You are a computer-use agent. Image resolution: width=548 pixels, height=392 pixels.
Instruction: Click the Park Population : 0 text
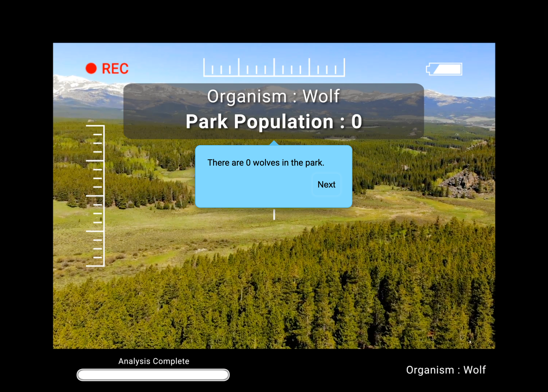tap(273, 122)
